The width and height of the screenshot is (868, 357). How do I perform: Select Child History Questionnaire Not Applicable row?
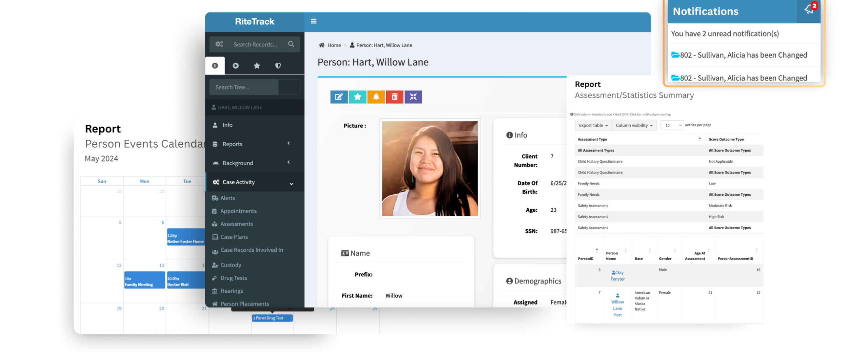pyautogui.click(x=669, y=161)
